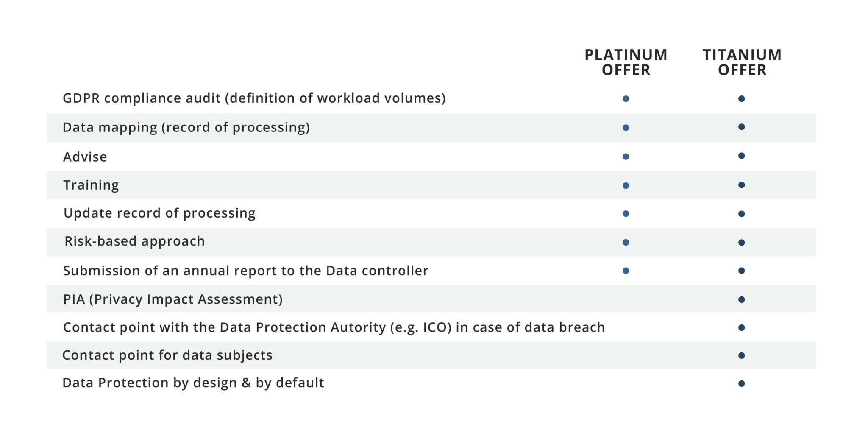
Task: Click Update record of processing text
Action: point(159,213)
